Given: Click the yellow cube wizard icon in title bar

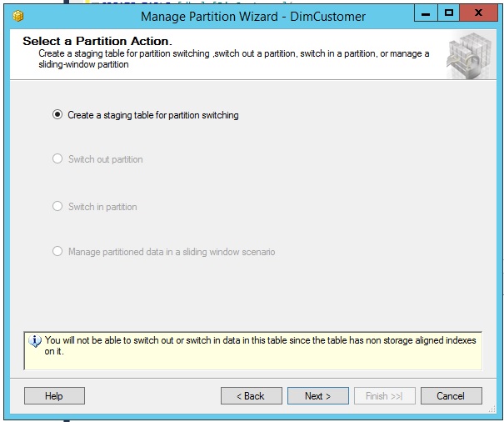Looking at the screenshot, I should click(18, 16).
